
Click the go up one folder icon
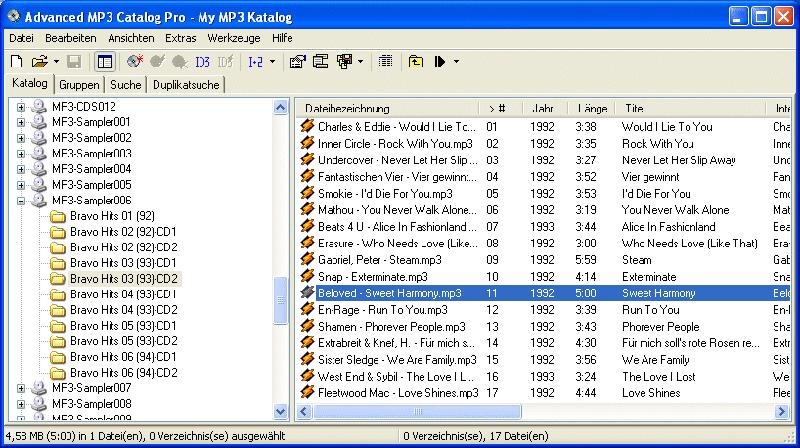pos(416,62)
